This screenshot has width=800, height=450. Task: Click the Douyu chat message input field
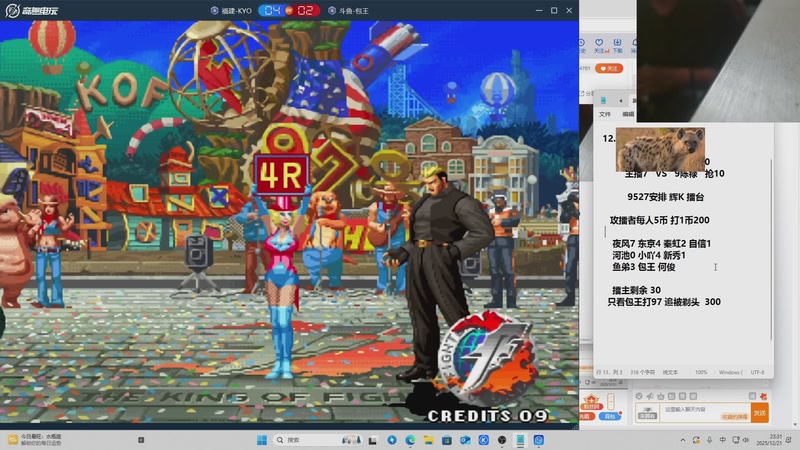coord(705,413)
